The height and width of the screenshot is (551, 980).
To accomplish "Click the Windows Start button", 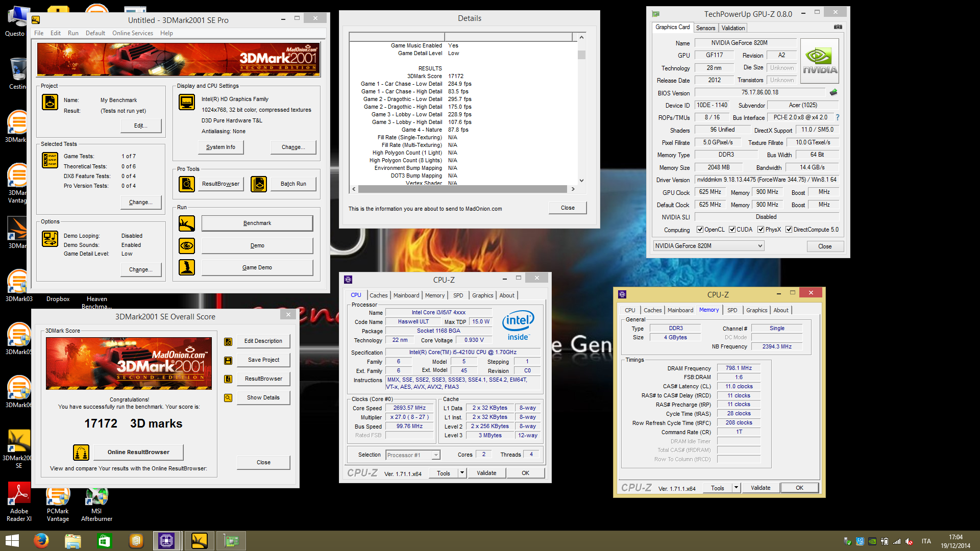I will pyautogui.click(x=12, y=541).
